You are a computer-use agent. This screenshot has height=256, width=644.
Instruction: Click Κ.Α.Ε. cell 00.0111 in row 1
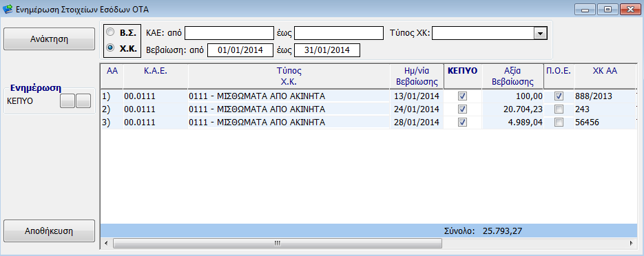click(x=156, y=96)
